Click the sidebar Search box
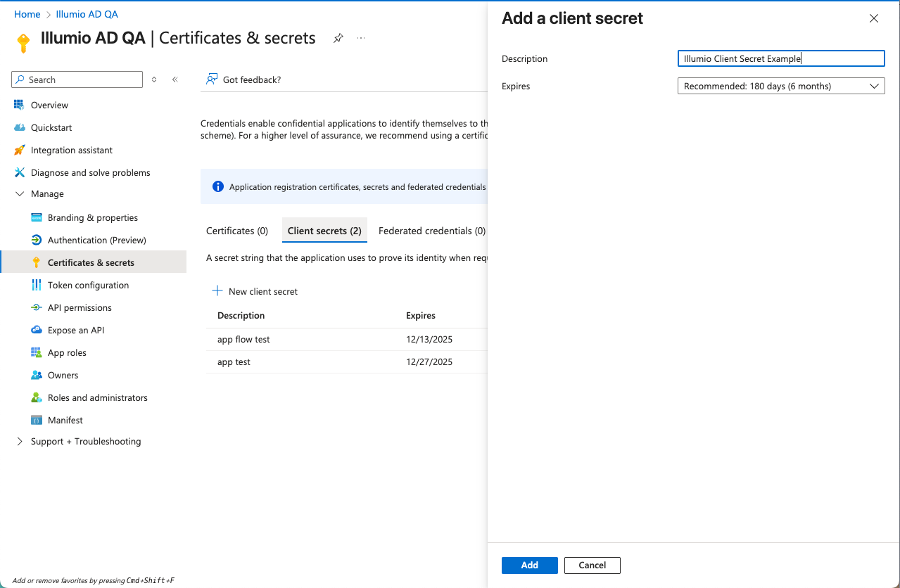This screenshot has height=588, width=900. coord(77,79)
